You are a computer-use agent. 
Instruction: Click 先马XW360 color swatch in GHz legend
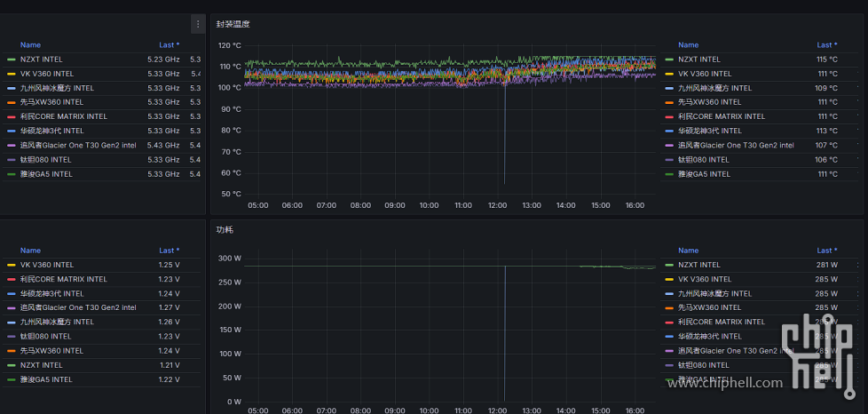coord(11,102)
